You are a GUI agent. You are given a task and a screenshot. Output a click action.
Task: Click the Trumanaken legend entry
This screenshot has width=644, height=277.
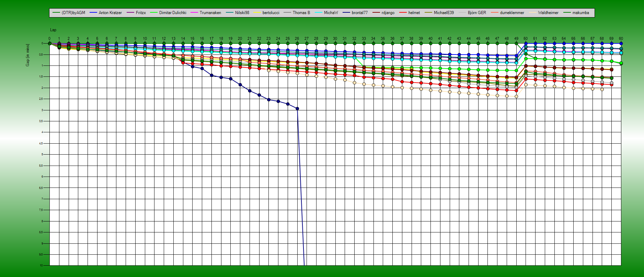pos(210,13)
